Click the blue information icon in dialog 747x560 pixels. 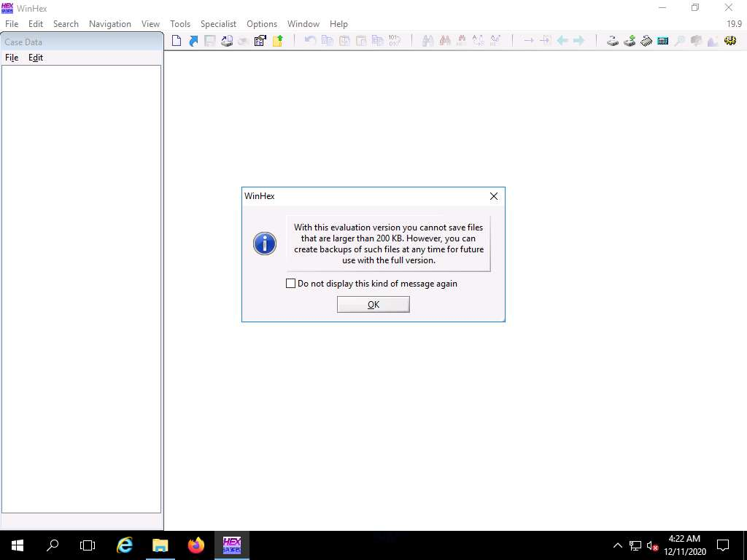point(265,244)
